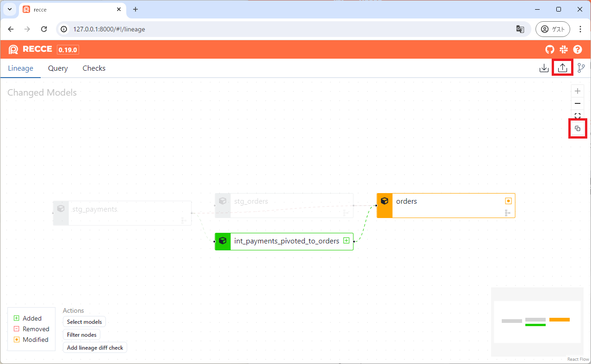Click the cube icon on stg_payments node
Screen dimensions: 591x364
tap(61, 209)
